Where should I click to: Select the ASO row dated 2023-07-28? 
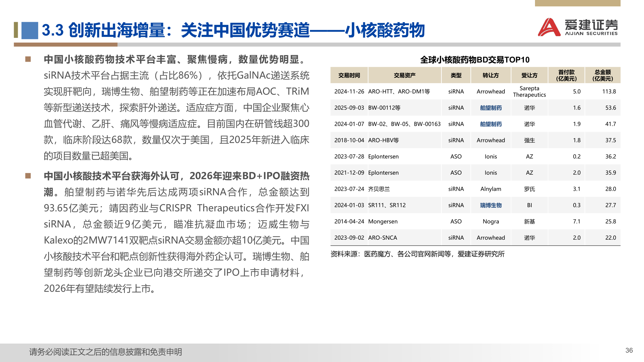(x=470, y=156)
